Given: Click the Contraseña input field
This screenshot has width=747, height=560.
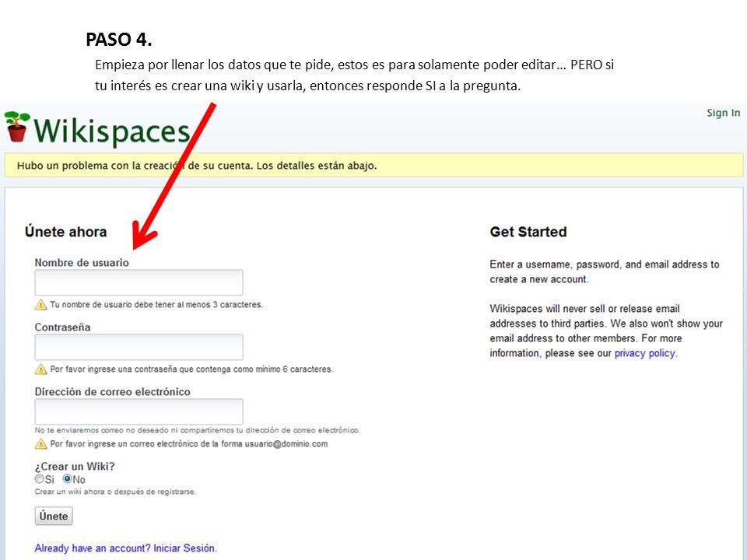Looking at the screenshot, I should (x=139, y=347).
